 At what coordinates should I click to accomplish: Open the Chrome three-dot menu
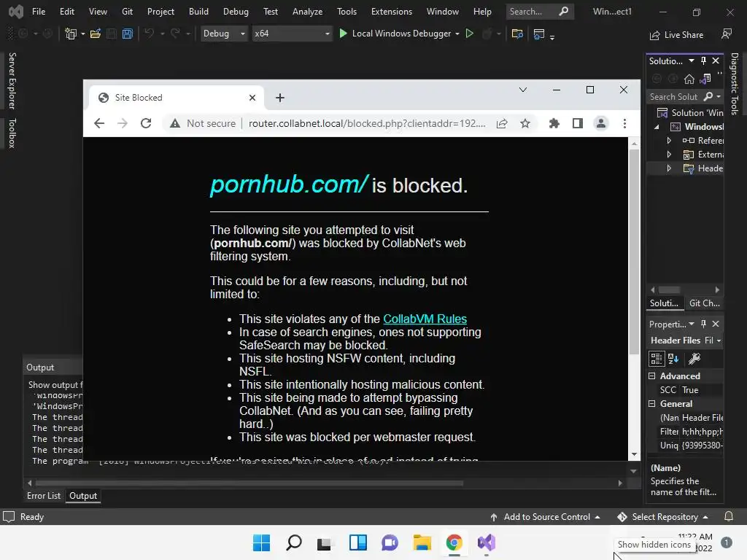click(624, 124)
